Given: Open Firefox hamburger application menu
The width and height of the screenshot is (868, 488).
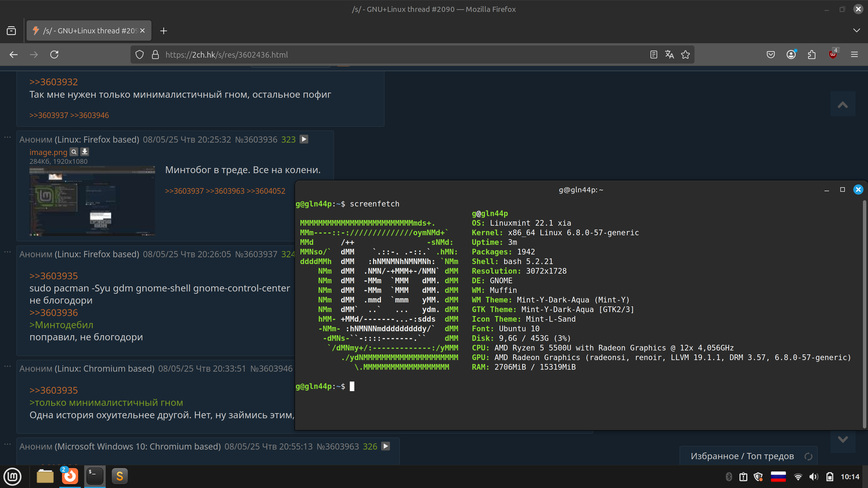Looking at the screenshot, I should tap(854, 55).
